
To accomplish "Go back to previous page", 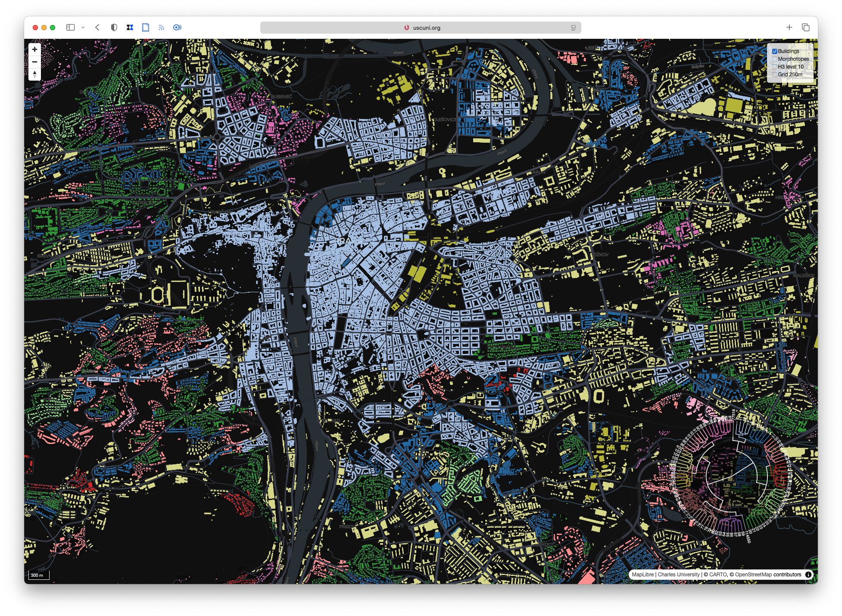I will [97, 28].
